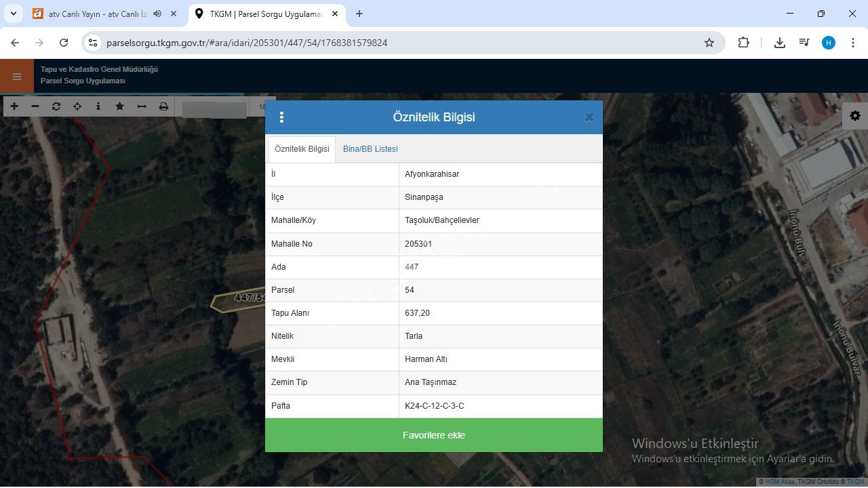Close the Öznitelik Bilgisi dialog
Image resolution: width=868 pixels, height=488 pixels.
point(589,117)
